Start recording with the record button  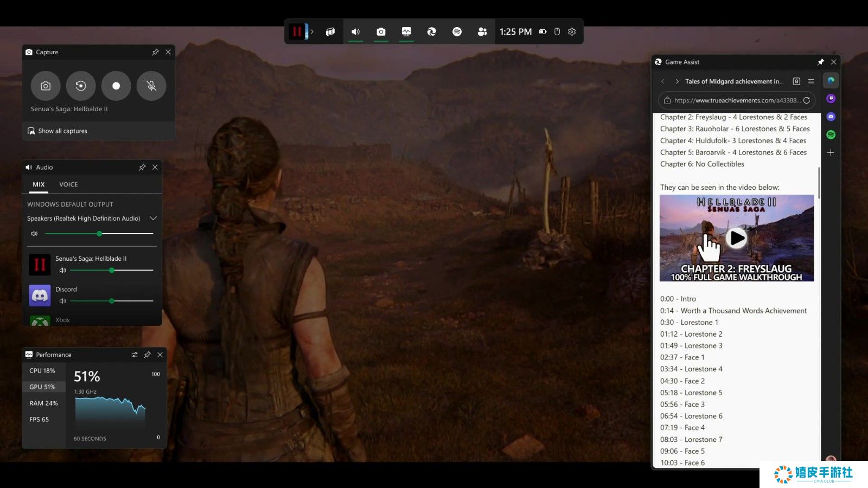[x=116, y=86]
